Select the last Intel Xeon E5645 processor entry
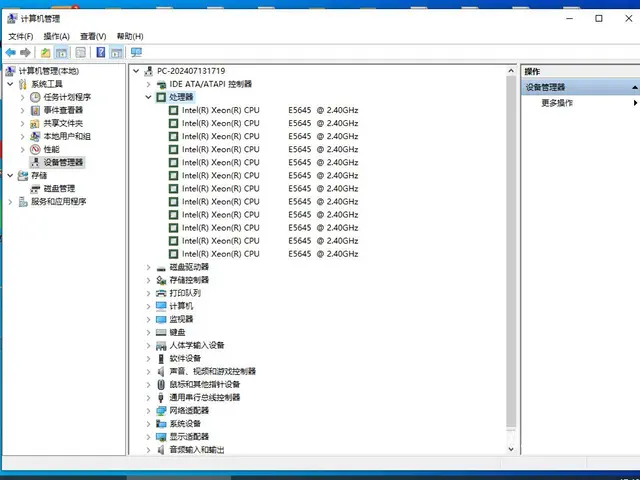Screen dimensions: 640x480 click(x=270, y=254)
